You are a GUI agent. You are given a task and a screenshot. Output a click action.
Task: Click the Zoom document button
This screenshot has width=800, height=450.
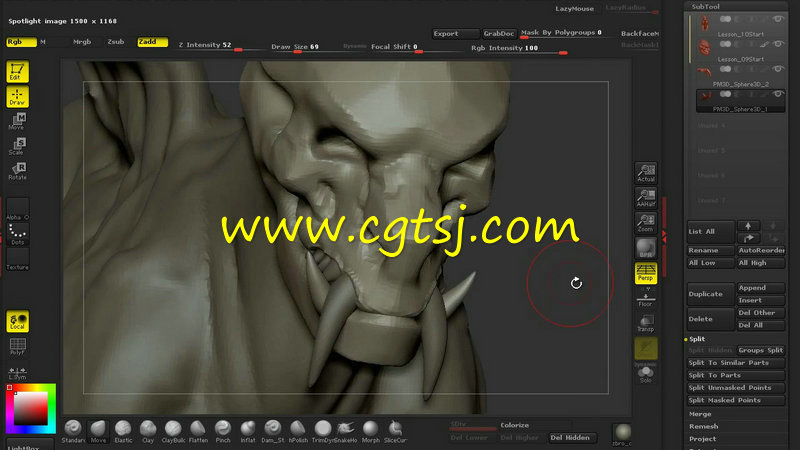646,223
